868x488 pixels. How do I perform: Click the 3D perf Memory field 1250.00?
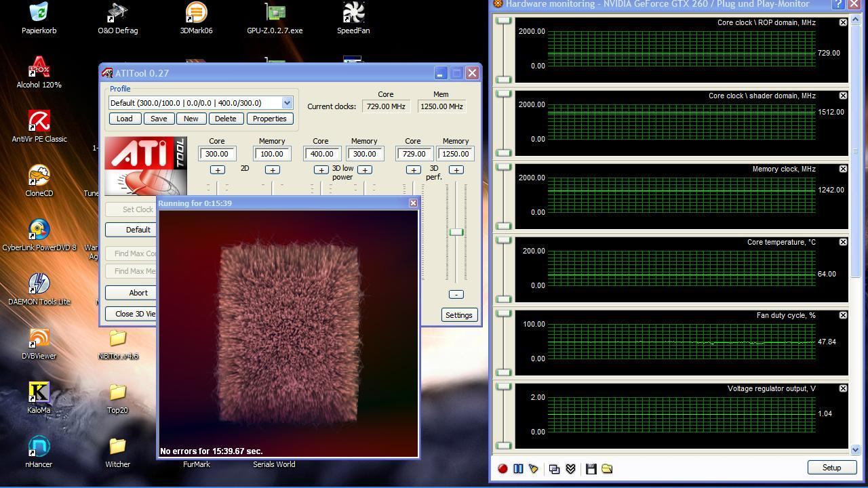pyautogui.click(x=456, y=154)
